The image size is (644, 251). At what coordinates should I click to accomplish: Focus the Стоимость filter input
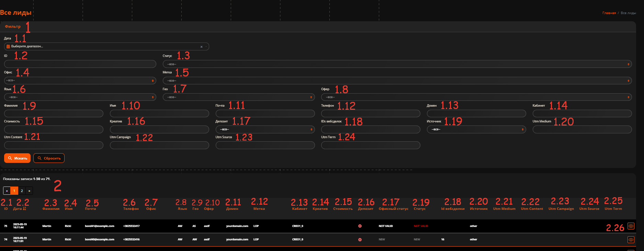click(54, 129)
